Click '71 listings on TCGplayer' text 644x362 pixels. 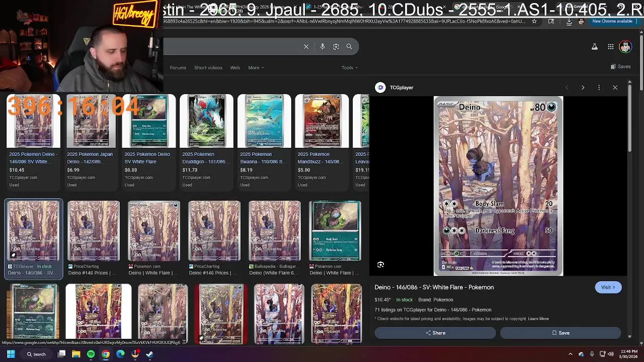[x=433, y=310]
